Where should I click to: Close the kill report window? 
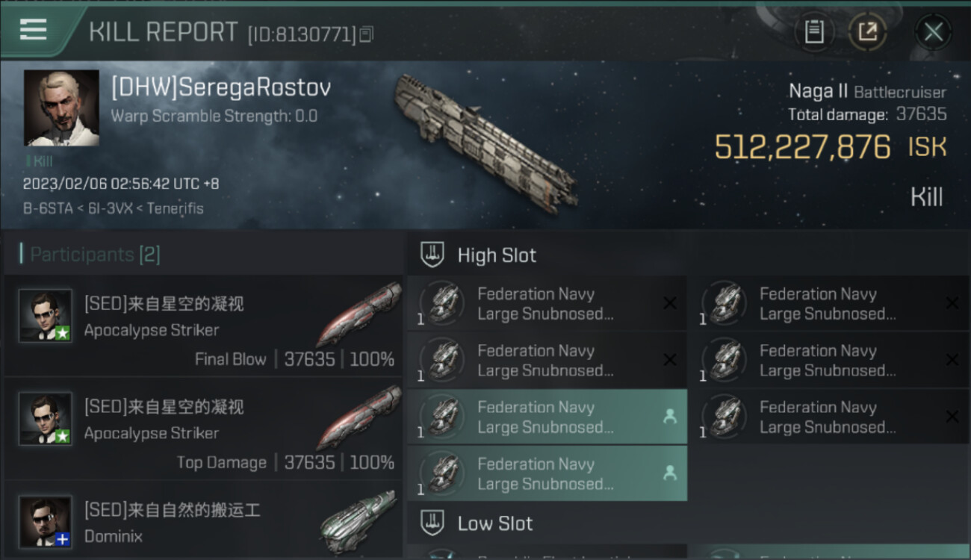[933, 32]
